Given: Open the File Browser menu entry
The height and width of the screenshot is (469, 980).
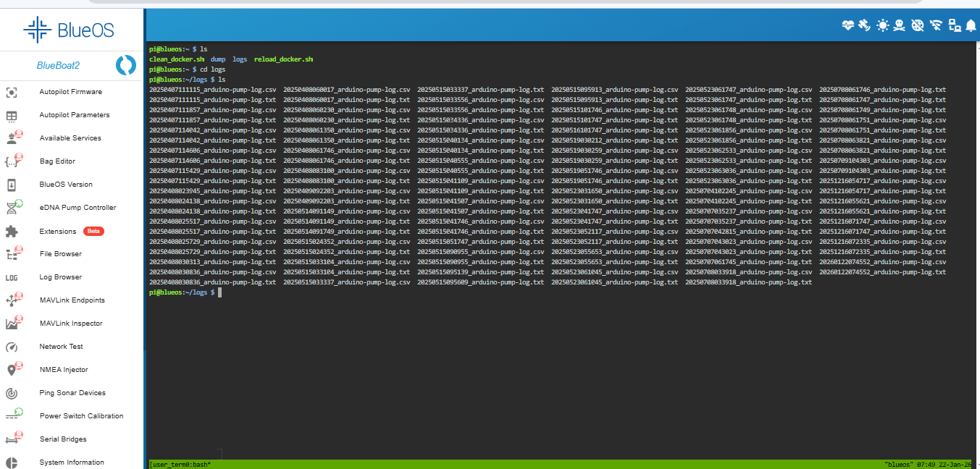Looking at the screenshot, I should click(60, 254).
